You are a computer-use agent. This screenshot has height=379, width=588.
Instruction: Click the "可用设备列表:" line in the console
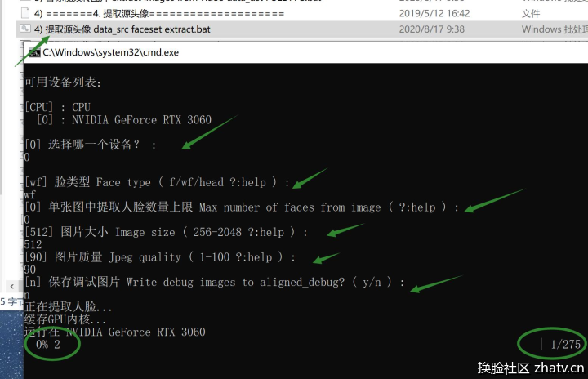pyautogui.click(x=63, y=82)
